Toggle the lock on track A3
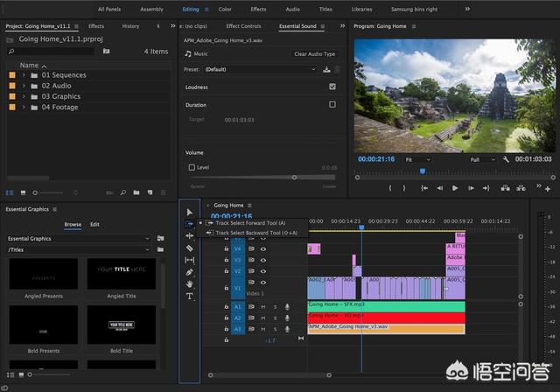Screen dimensions: 560x392 227,328
